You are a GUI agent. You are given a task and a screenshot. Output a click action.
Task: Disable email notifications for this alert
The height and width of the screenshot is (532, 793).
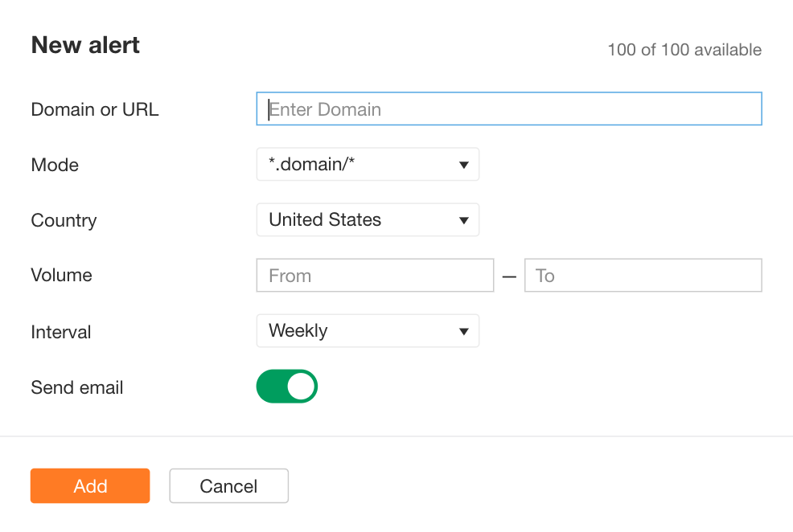click(287, 387)
